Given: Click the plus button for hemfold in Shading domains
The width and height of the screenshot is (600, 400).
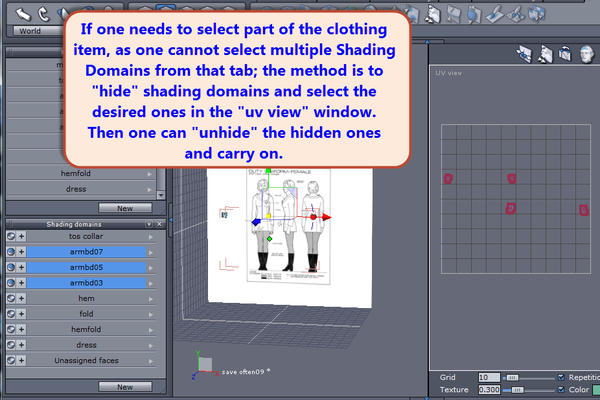Looking at the screenshot, I should point(21,329).
